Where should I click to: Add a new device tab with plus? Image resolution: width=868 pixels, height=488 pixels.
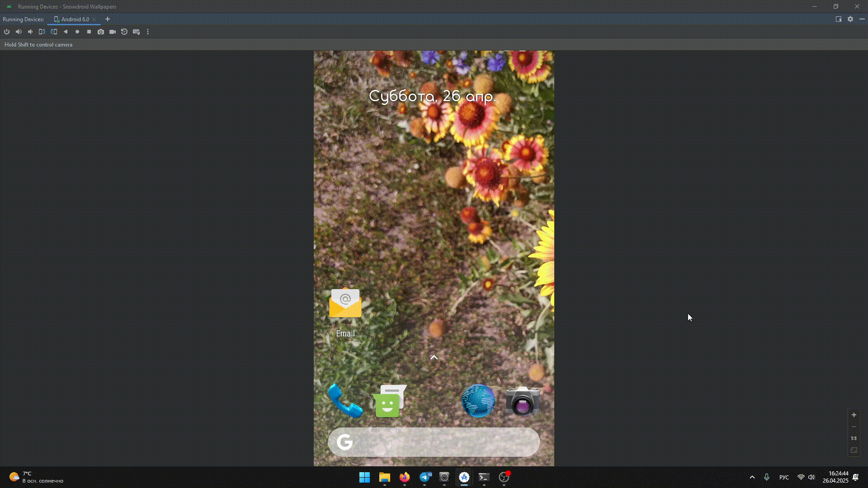click(x=108, y=19)
